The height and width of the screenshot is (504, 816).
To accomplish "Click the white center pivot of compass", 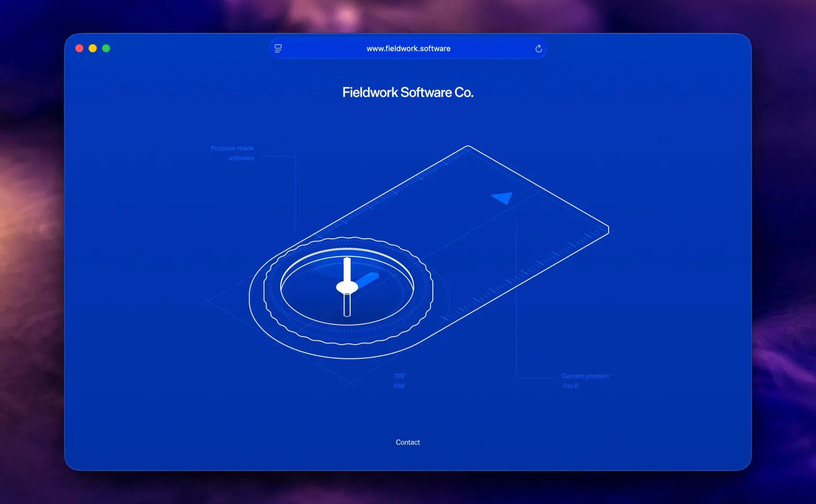I will (347, 287).
